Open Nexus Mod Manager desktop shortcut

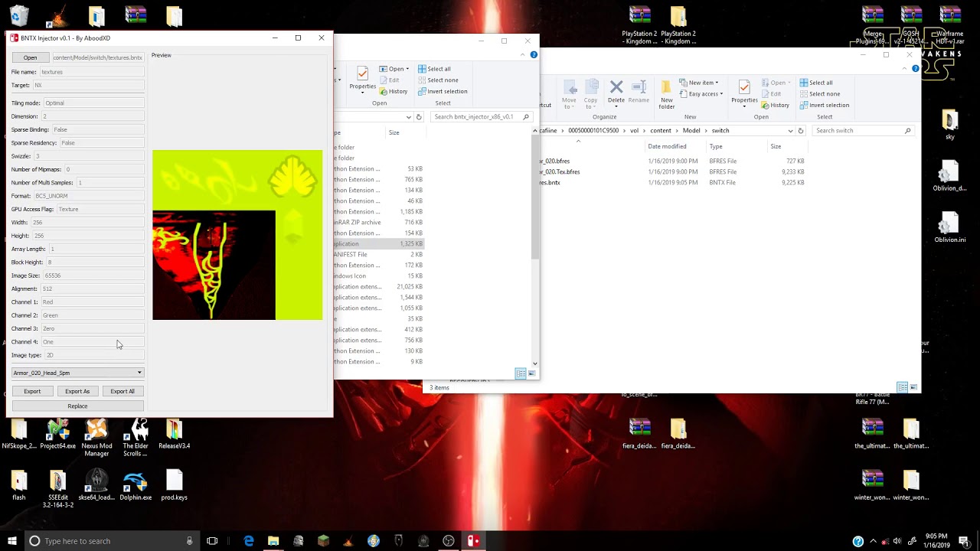point(96,438)
